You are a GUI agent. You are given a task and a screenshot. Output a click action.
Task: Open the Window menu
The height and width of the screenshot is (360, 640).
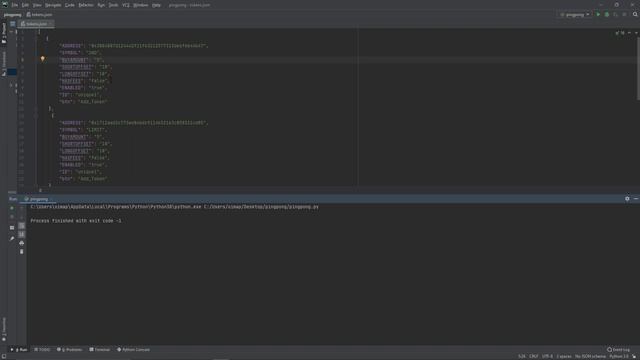[140, 5]
